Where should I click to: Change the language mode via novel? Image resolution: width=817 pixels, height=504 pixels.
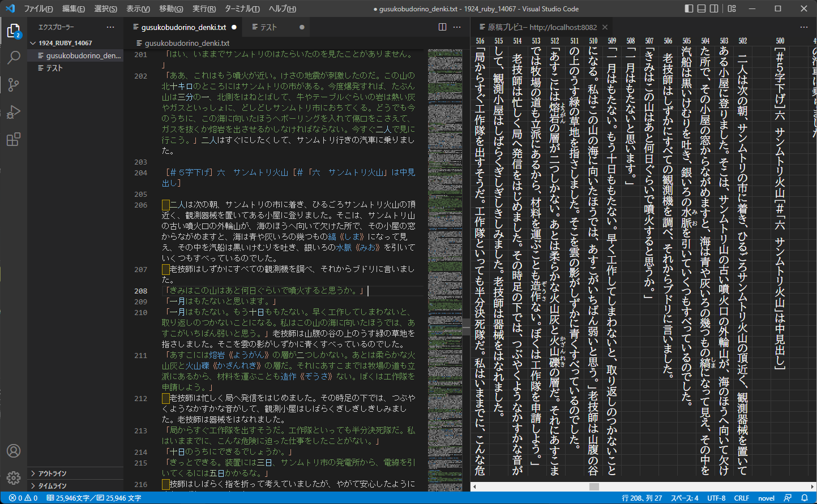(766, 498)
